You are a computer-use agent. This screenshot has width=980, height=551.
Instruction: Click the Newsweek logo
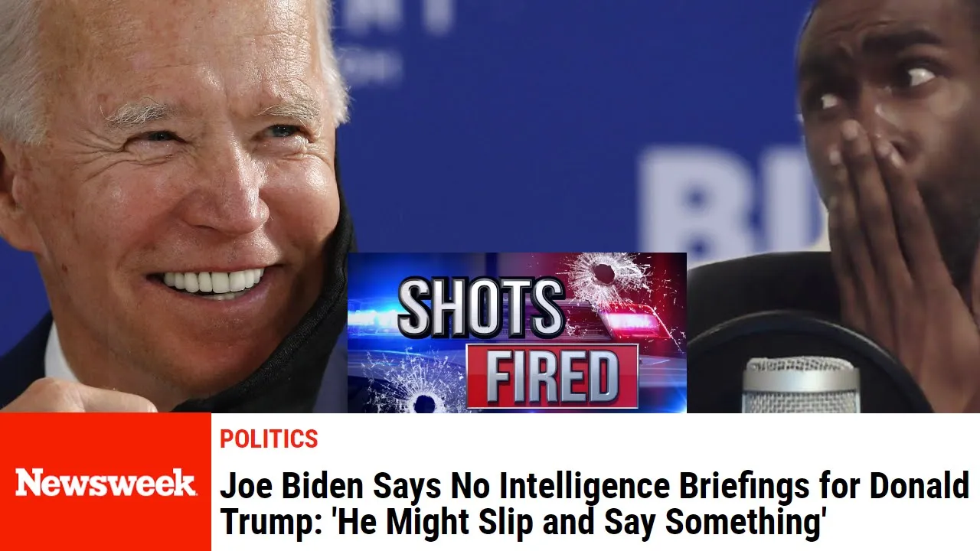coord(105,482)
